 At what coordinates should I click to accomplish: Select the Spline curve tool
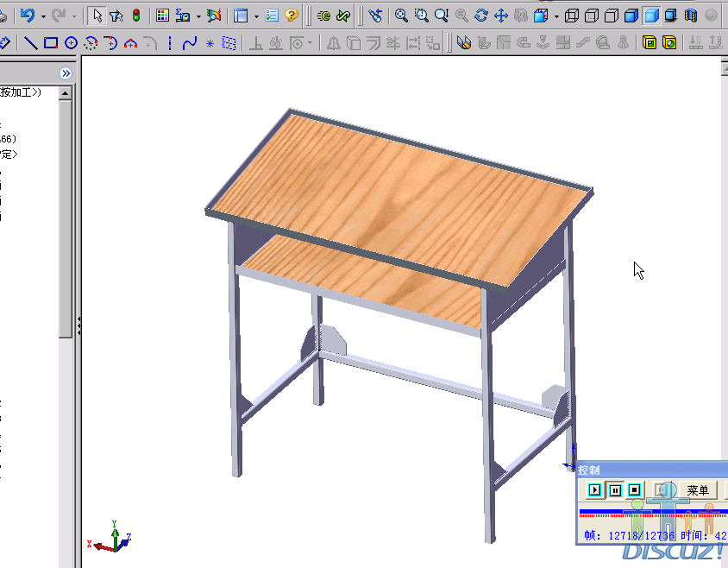point(190,43)
